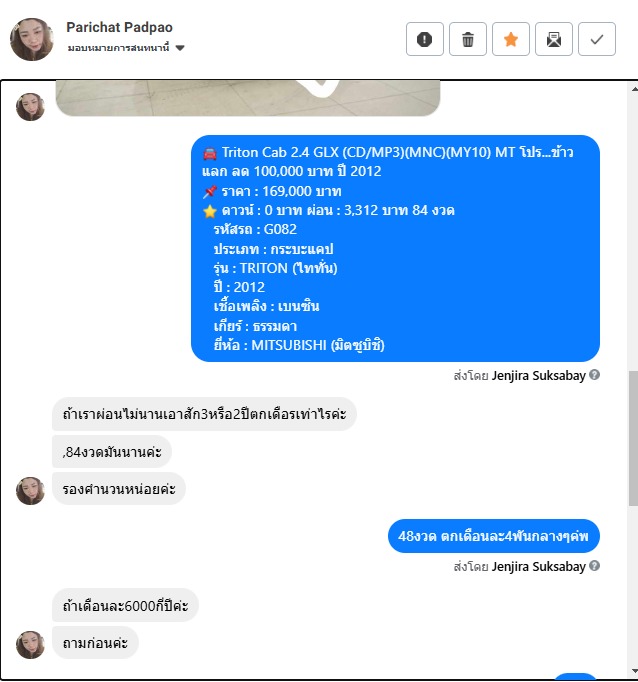Open the partially visible photo attachment
638x682 pixels.
click(x=248, y=98)
